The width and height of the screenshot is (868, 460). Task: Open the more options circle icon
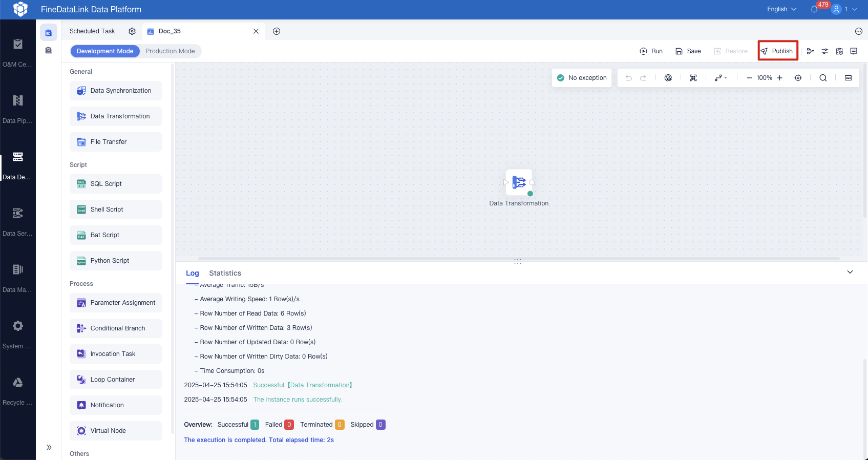859,31
